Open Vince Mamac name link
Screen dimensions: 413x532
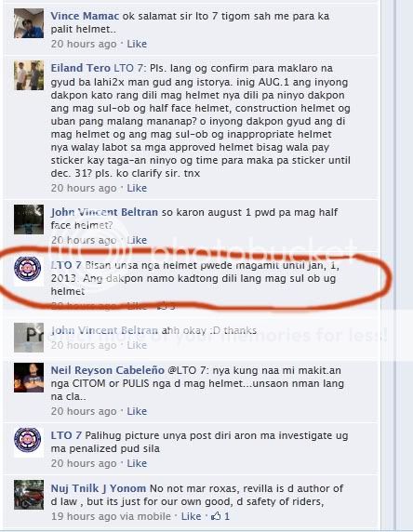pos(85,16)
